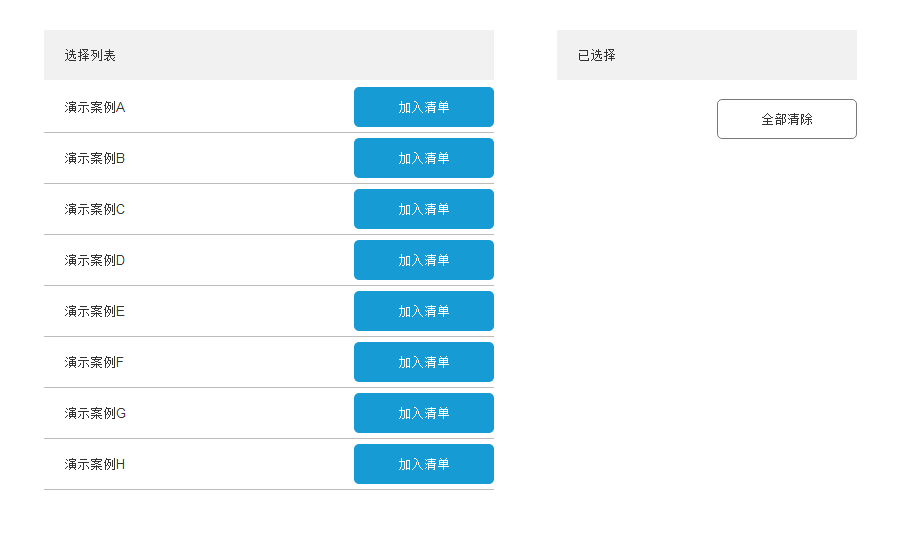This screenshot has width=922, height=547.
Task: Add 演示案例A to the list
Action: pyautogui.click(x=423, y=107)
